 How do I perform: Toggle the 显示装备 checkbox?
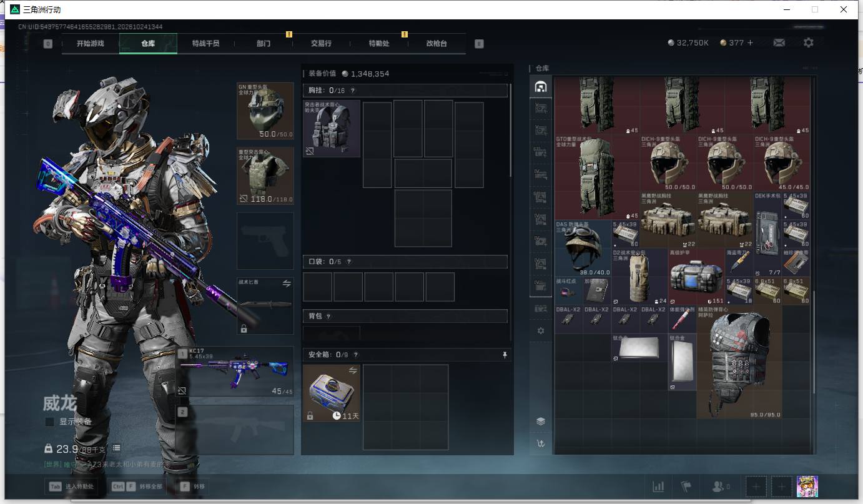(x=49, y=422)
